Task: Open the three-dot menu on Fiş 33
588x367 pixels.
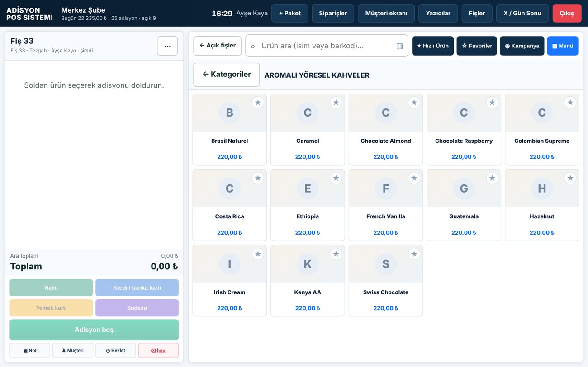Action: [x=167, y=46]
